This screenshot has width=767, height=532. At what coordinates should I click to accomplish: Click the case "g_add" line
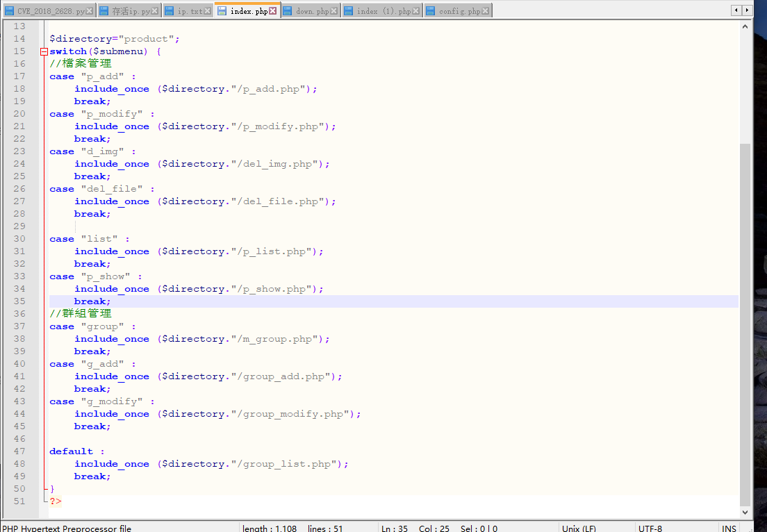pos(92,364)
